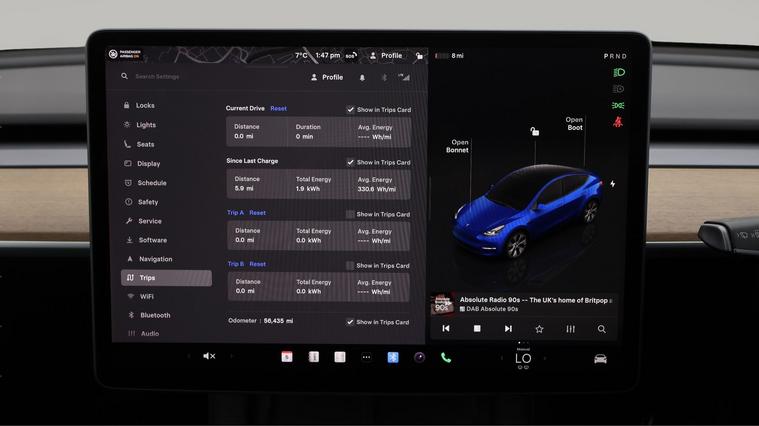Unmute volume using the speaker icon
The height and width of the screenshot is (426, 759).
click(209, 357)
